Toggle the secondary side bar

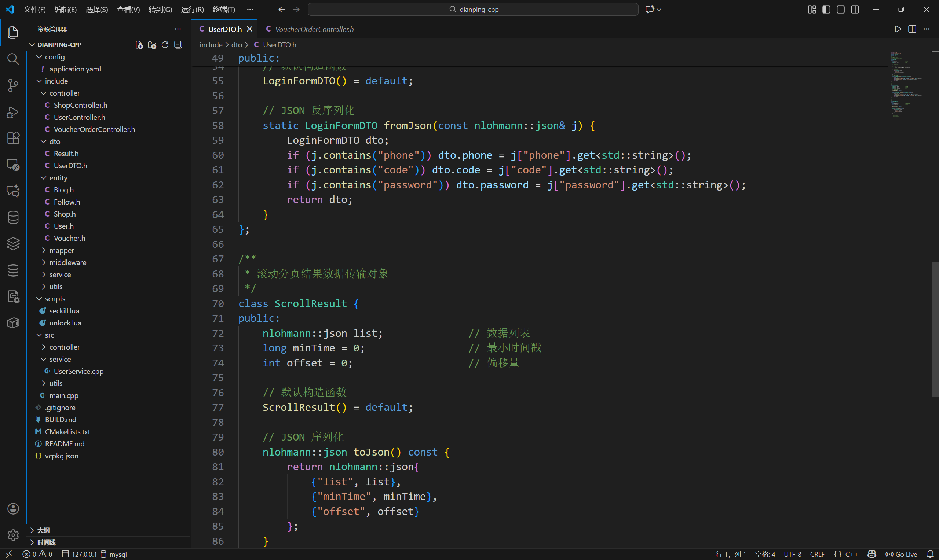pyautogui.click(x=855, y=10)
